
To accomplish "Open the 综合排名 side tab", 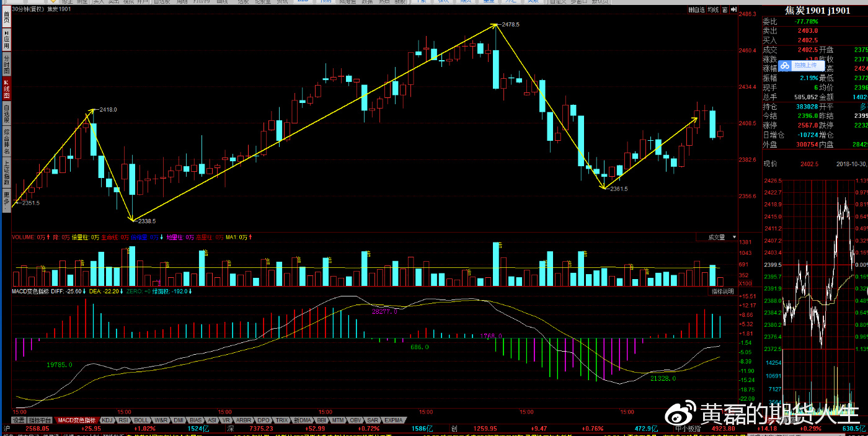I will (x=6, y=142).
